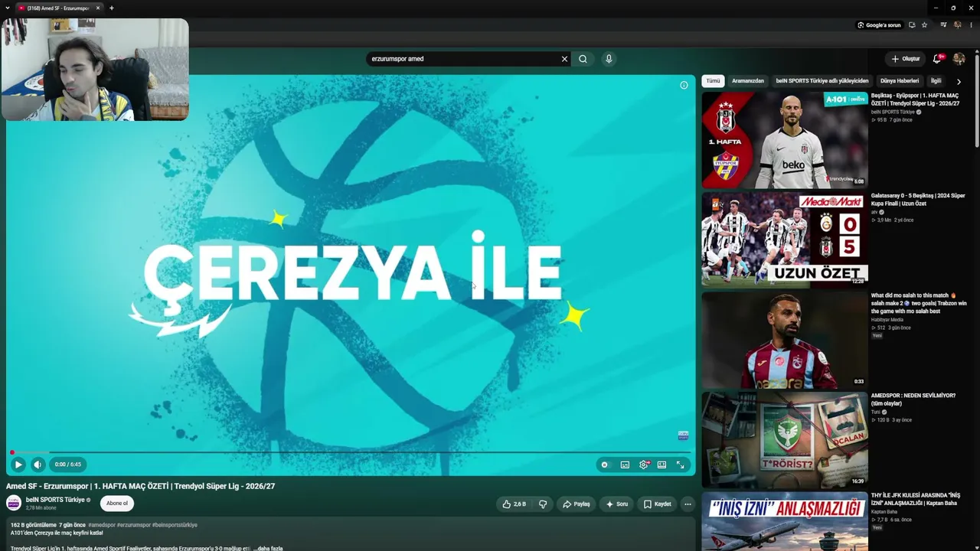Bookmark this page with the star icon

(x=924, y=25)
